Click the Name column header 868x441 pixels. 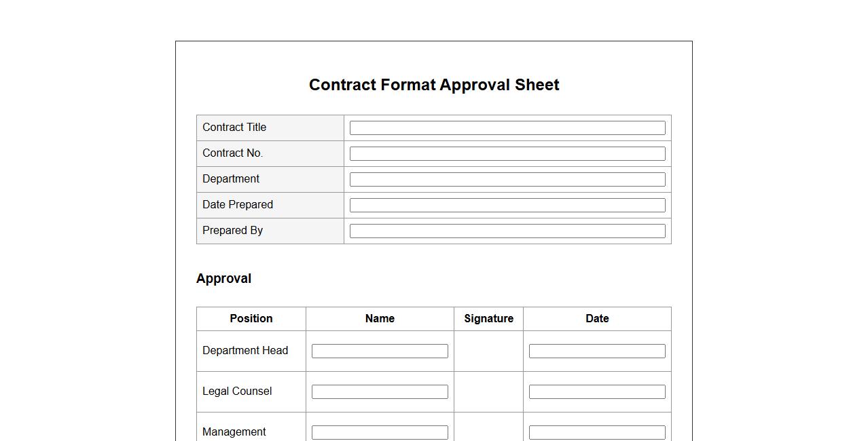click(x=380, y=319)
